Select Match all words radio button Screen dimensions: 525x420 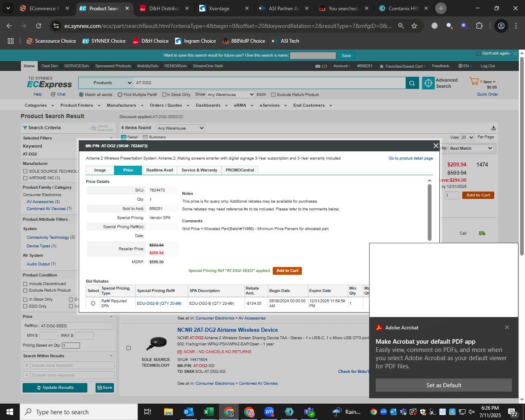click(x=81, y=95)
